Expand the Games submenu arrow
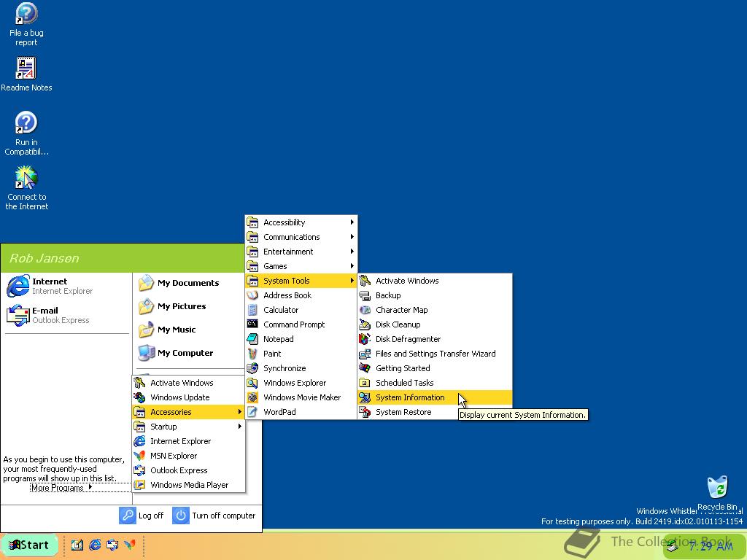The image size is (747, 560). click(352, 266)
